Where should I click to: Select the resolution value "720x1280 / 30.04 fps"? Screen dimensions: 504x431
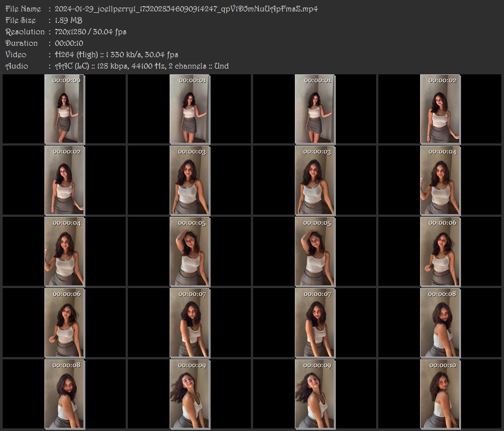[x=91, y=32]
